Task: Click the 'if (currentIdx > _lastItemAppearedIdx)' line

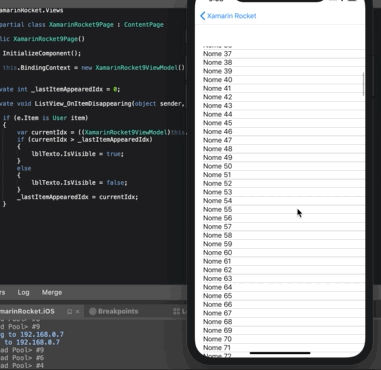Action: click(85, 140)
